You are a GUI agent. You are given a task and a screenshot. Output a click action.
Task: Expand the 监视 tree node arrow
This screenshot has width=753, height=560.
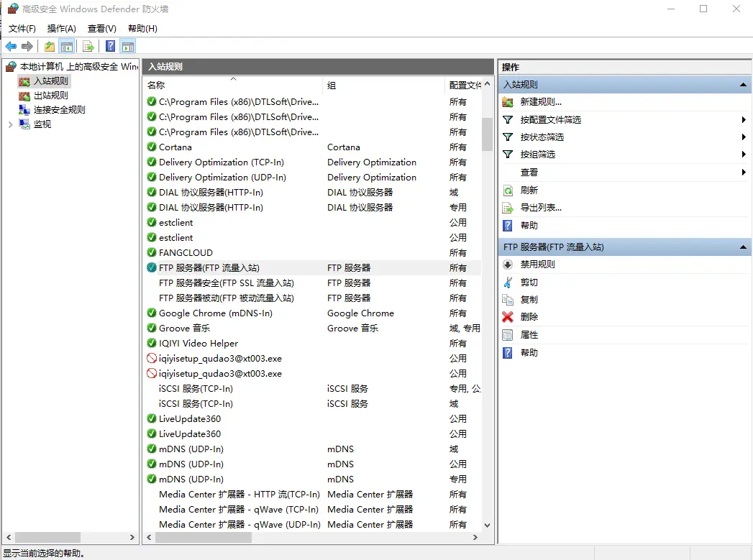point(11,125)
